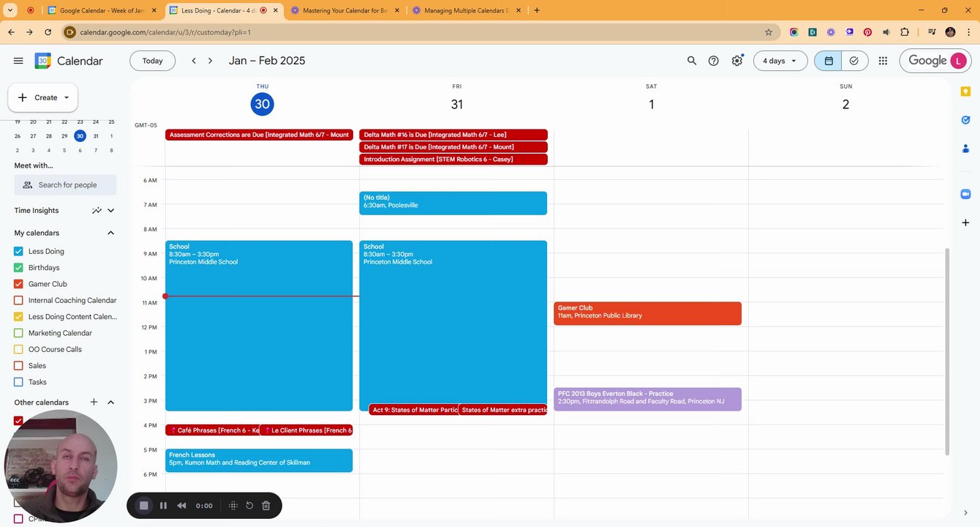Bookmark this page star icon

(769, 32)
